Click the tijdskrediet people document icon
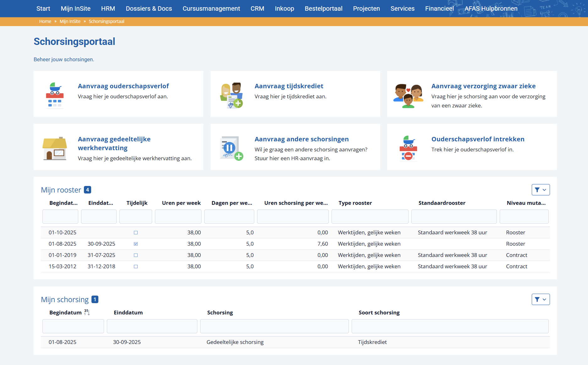This screenshot has width=588, height=365. tap(232, 95)
